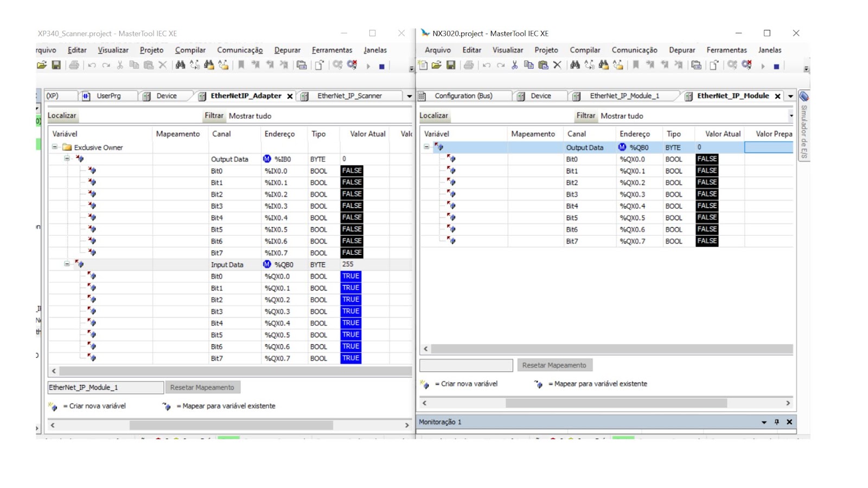Click the Paste icon in NX3020 toolbar

pyautogui.click(x=543, y=66)
